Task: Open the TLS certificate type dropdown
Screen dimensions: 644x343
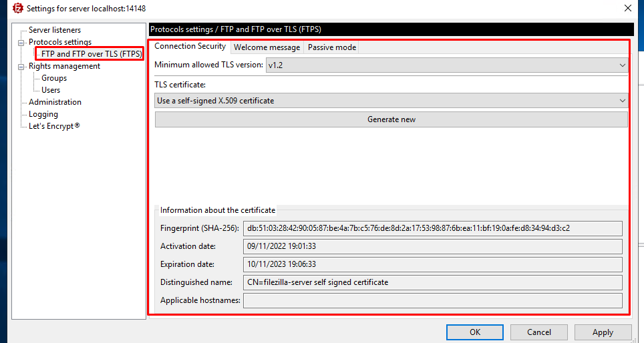Action: point(391,101)
